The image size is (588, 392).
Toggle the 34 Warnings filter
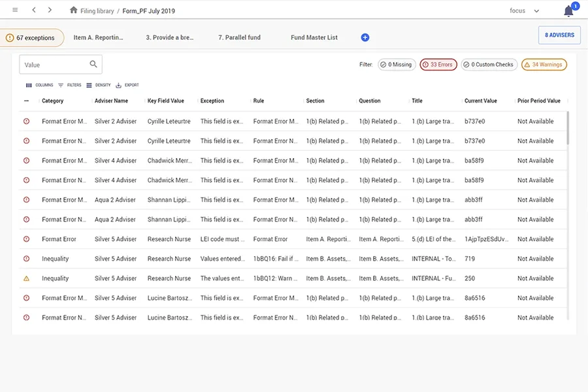tap(544, 65)
